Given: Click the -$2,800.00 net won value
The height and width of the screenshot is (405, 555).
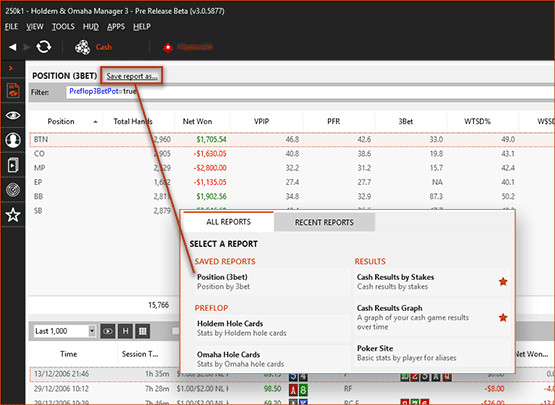Looking at the screenshot, I should (x=210, y=168).
